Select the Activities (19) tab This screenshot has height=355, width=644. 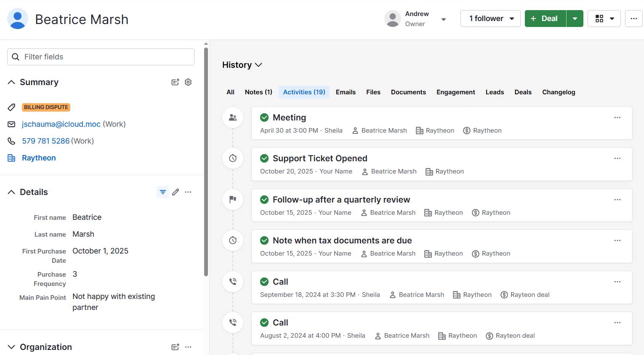click(304, 92)
